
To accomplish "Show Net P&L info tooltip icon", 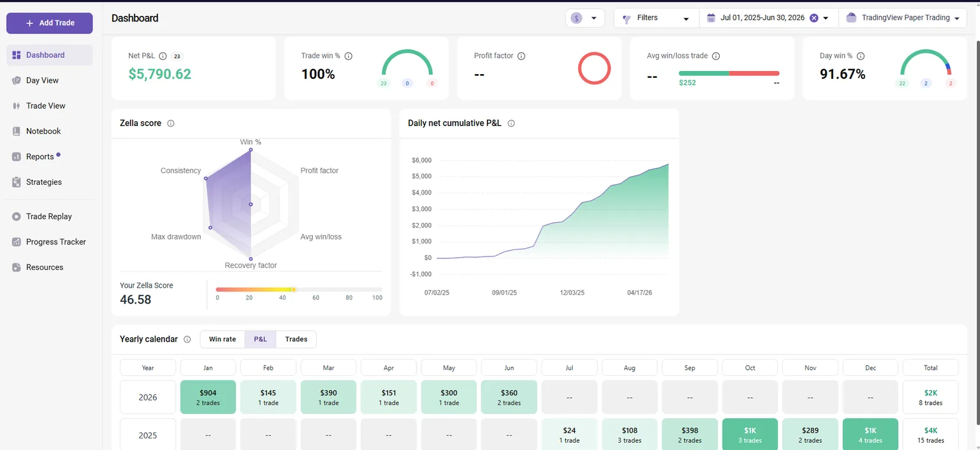I will coord(163,56).
